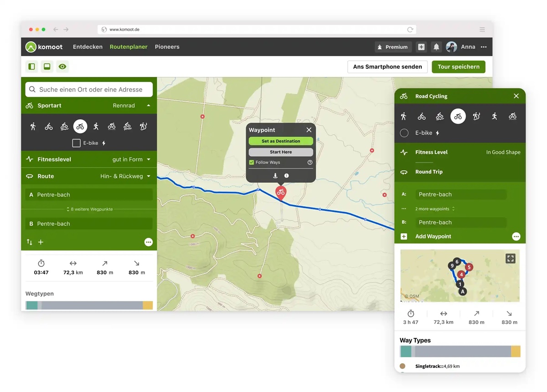Expand the 8 weitere Wegpunkte list
547x392 pixels.
(89, 209)
